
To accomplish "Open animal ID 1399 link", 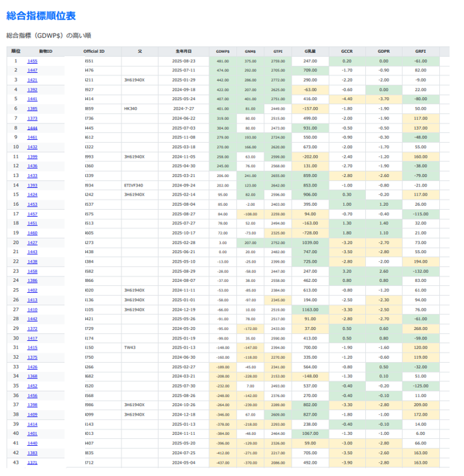I will 32,156.
